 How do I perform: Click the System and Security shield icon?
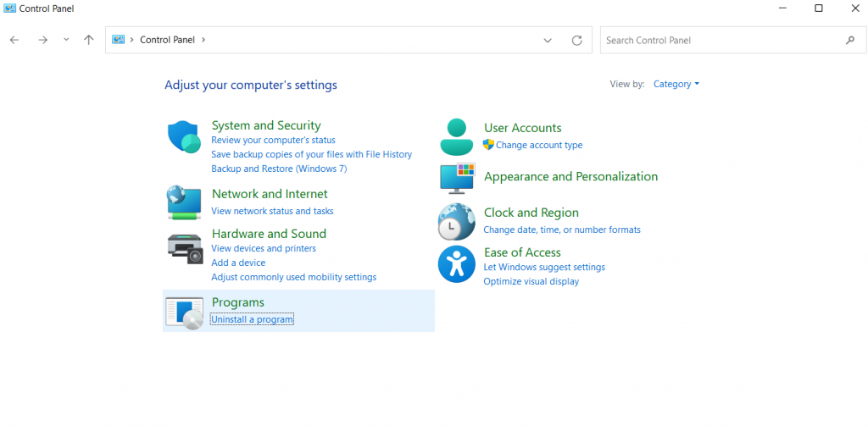point(184,136)
